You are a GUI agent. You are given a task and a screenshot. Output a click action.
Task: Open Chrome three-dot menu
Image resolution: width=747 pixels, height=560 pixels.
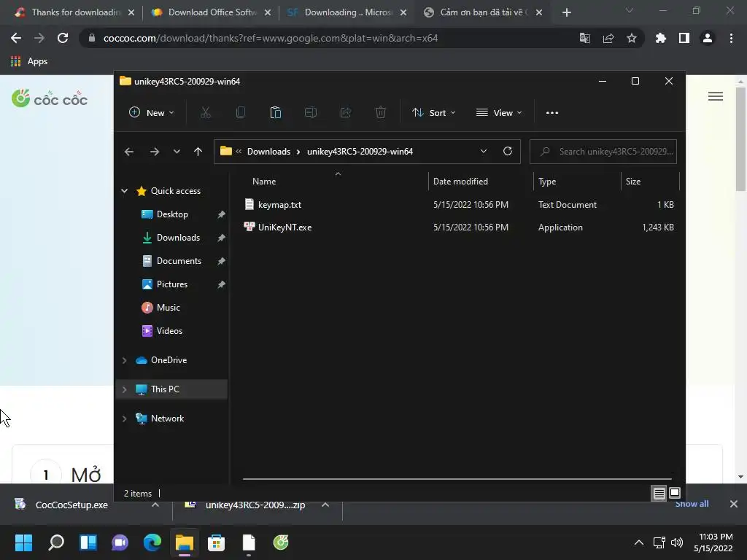point(731,38)
